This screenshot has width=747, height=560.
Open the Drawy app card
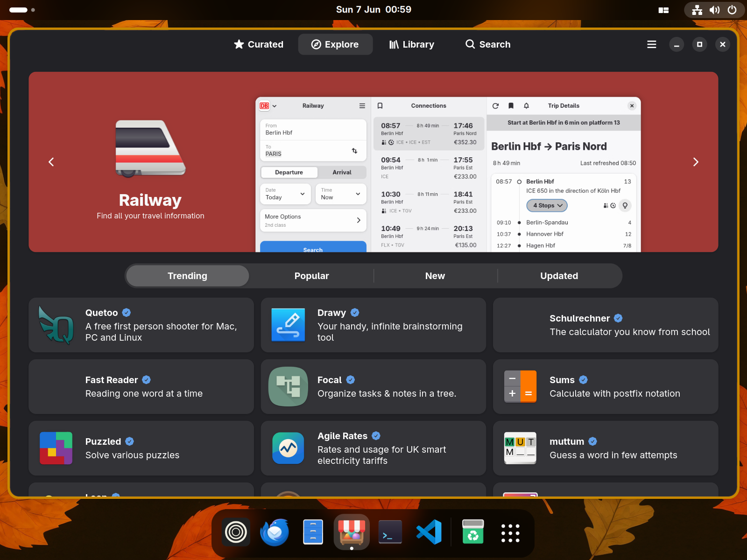(x=373, y=325)
